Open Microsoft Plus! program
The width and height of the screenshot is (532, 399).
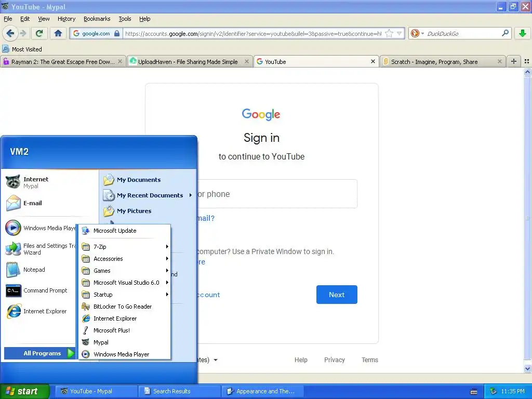(125, 330)
